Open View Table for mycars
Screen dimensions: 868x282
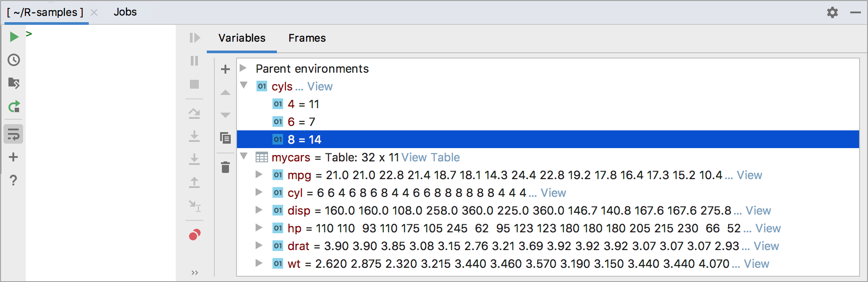430,157
